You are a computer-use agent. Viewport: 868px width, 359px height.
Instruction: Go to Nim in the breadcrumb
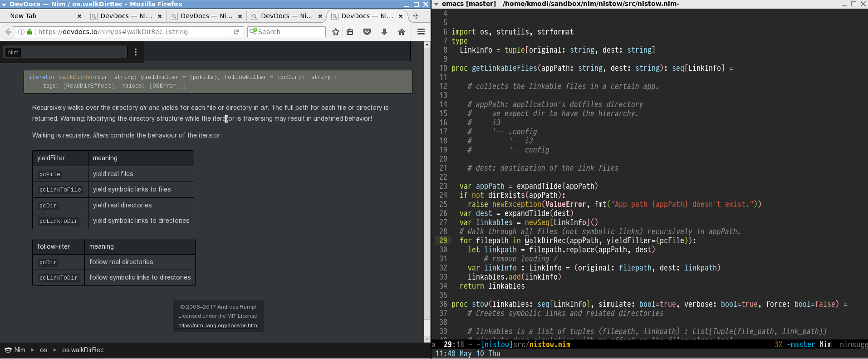coord(20,350)
